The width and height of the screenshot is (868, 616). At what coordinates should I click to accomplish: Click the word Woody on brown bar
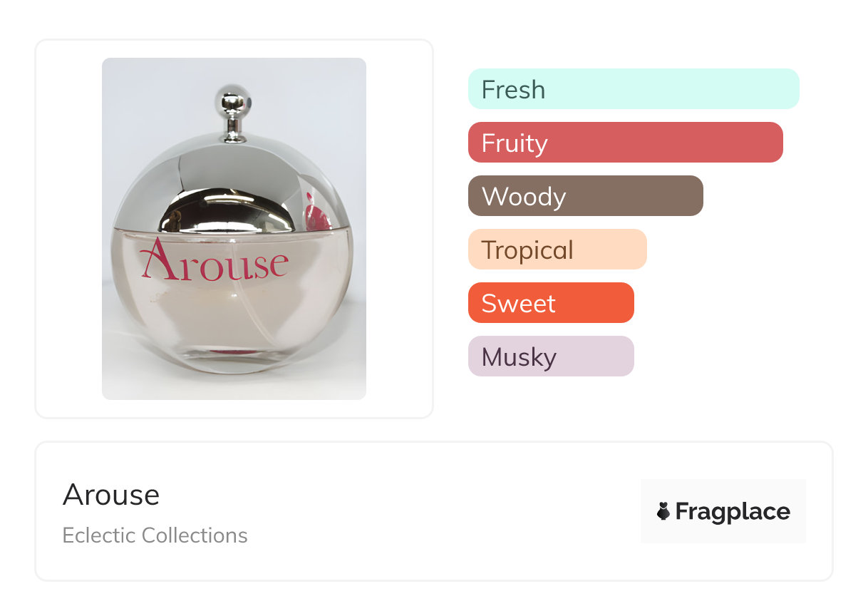point(524,196)
